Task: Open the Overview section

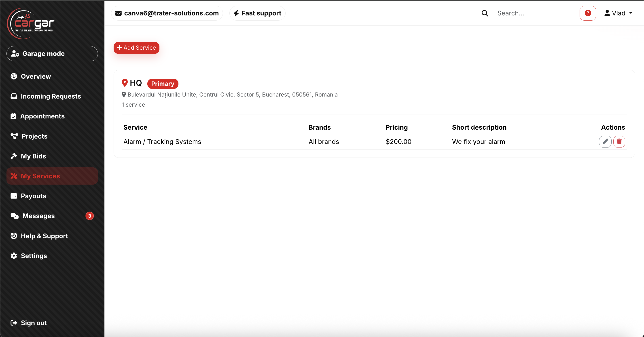Action: click(35, 76)
